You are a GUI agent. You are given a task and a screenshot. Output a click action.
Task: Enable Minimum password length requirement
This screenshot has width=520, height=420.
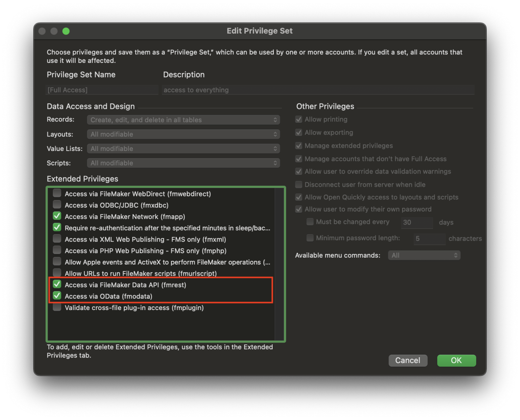click(x=310, y=238)
